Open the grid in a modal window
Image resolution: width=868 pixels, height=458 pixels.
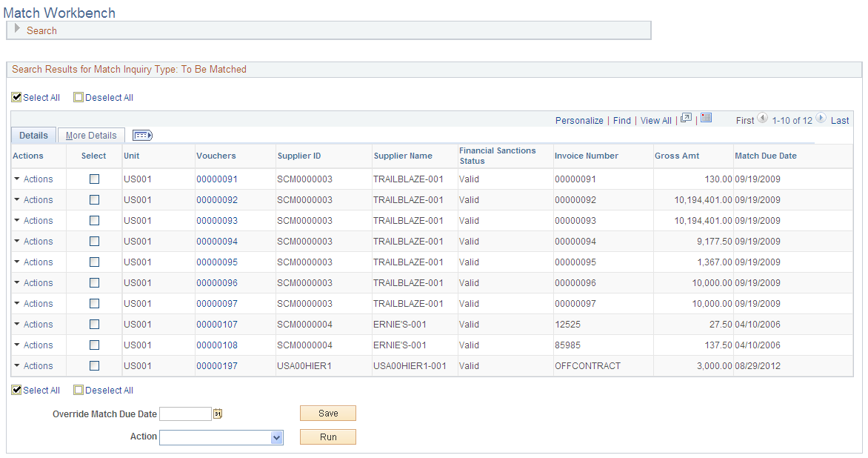pyautogui.click(x=685, y=117)
